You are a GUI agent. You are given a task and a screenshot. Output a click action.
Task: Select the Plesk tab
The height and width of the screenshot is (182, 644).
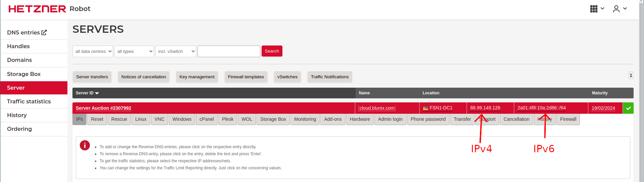click(x=228, y=119)
